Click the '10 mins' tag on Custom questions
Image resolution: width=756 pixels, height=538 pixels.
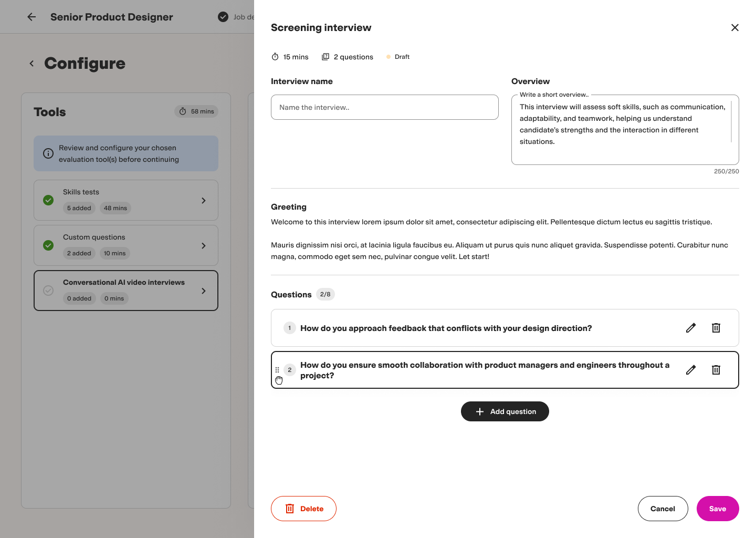tap(115, 253)
